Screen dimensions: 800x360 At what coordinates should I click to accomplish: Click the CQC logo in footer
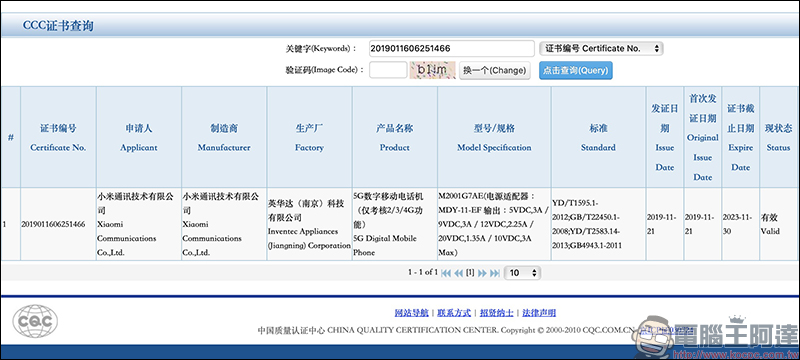[35, 321]
